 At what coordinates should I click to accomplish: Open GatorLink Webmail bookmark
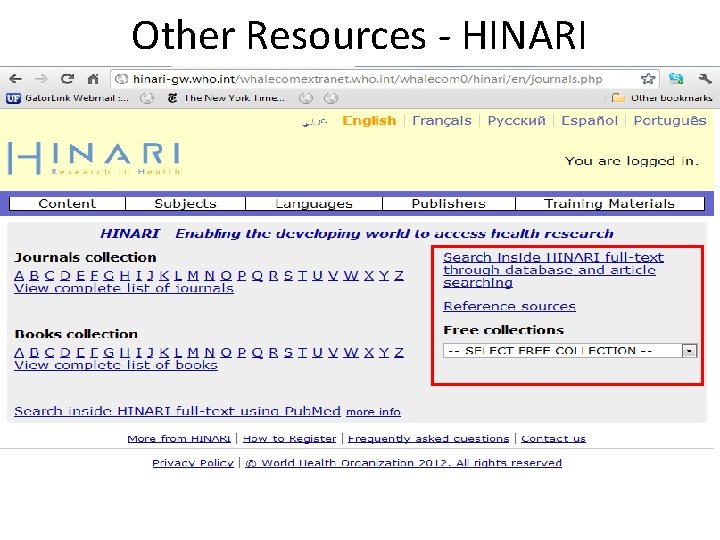67,98
